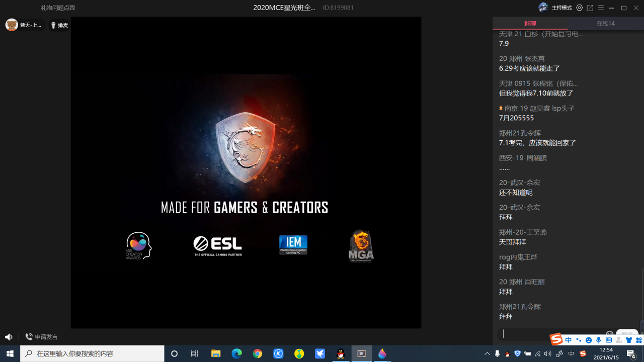Click the battery icon in system tray
644x362 pixels.
[x=527, y=353]
